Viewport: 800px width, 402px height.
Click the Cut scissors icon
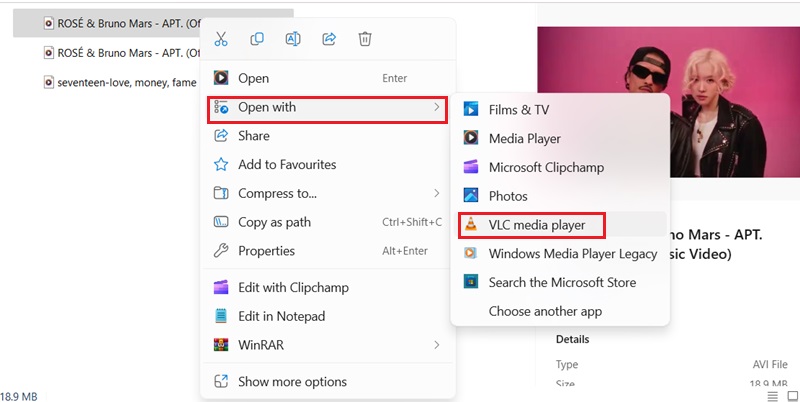(x=221, y=39)
